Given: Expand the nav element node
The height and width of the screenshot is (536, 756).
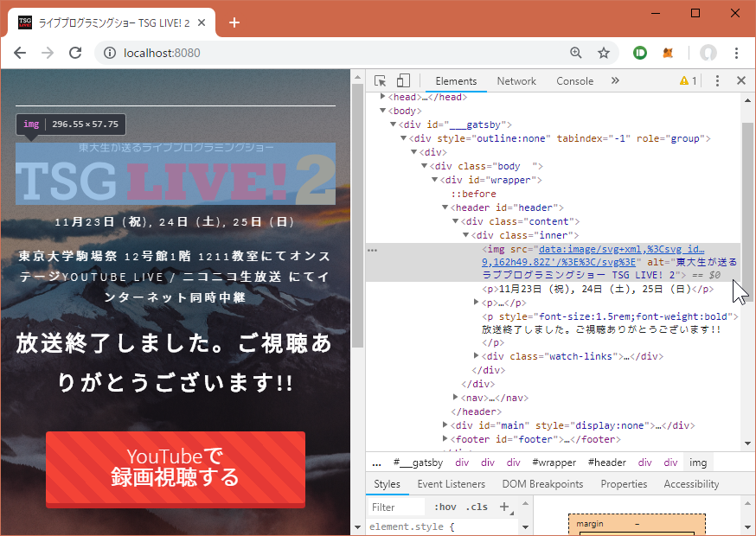Looking at the screenshot, I should point(456,397).
